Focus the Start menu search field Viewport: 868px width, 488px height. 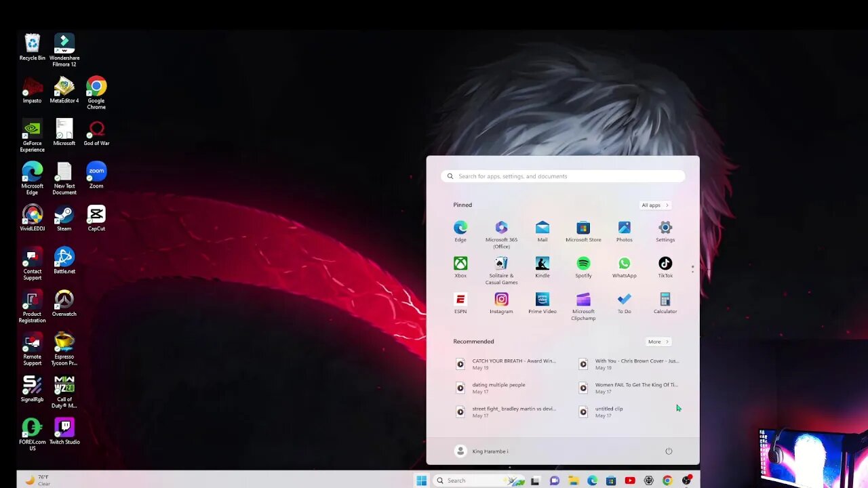point(563,176)
